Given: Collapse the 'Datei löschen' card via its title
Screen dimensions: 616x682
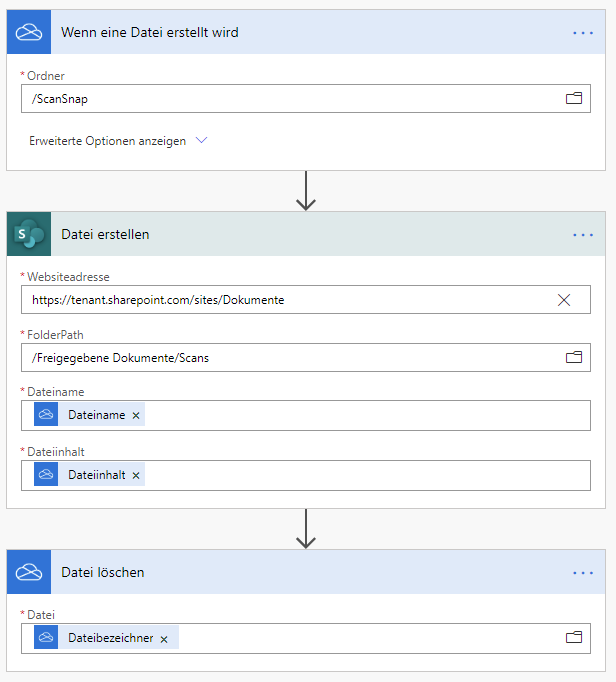Looking at the screenshot, I should pyautogui.click(x=103, y=572).
